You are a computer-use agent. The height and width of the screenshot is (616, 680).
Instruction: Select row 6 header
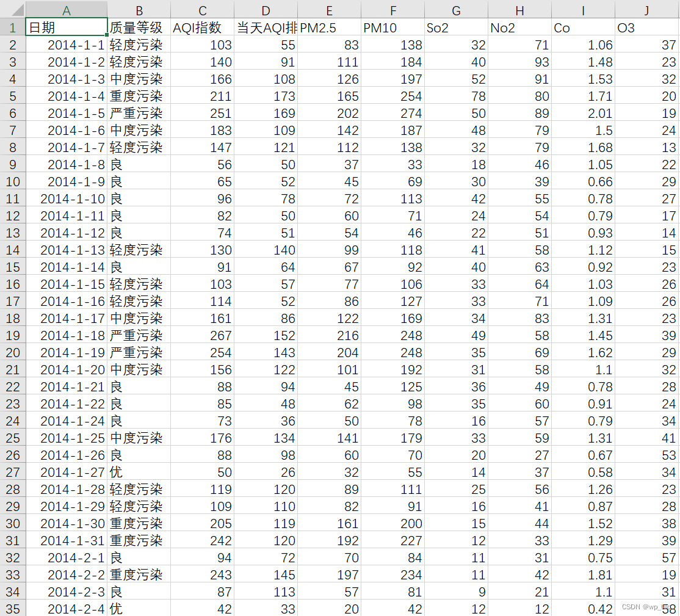point(13,113)
